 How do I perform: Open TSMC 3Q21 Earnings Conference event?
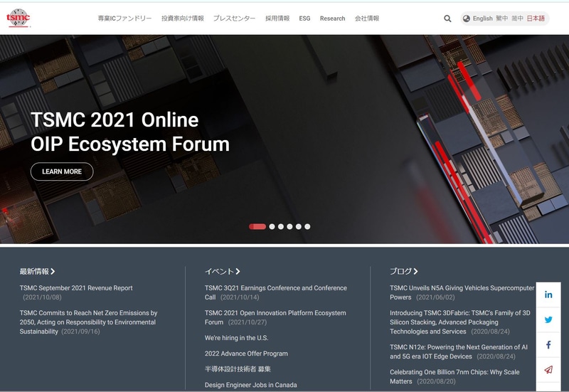(x=276, y=292)
